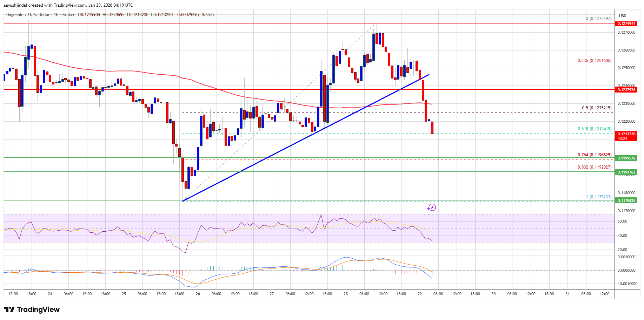644x320 pixels.
Task: Select the 1h interval label
Action: click(56, 15)
